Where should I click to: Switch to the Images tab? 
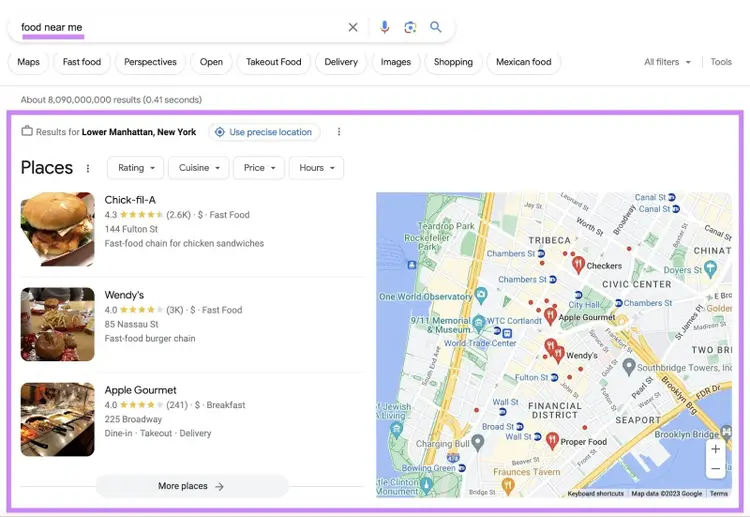pyautogui.click(x=396, y=62)
